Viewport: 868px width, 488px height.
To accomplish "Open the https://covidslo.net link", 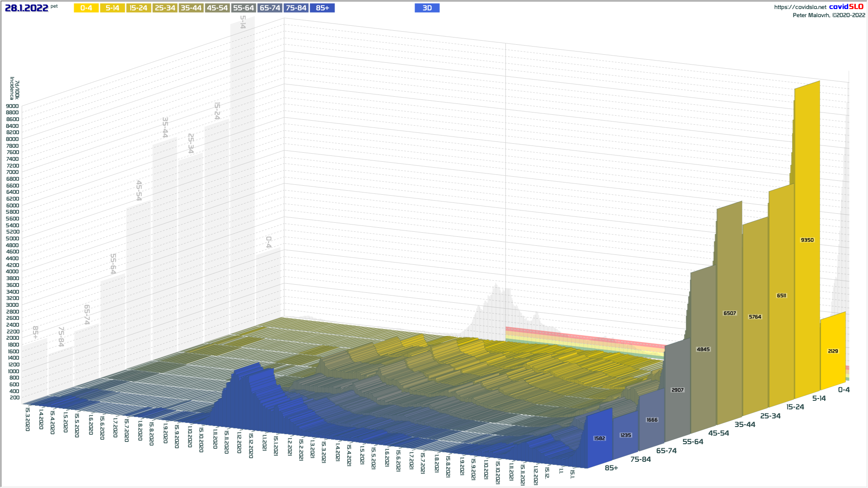I will point(800,7).
